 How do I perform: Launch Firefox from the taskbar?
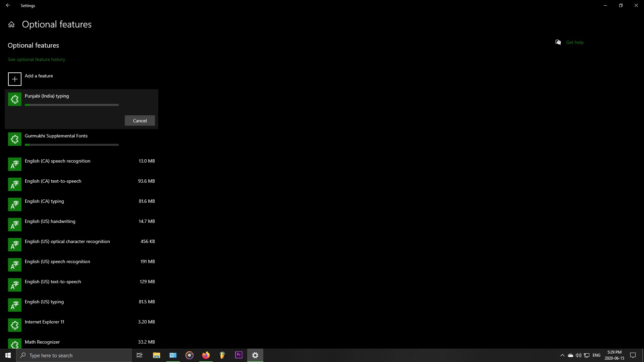(206, 355)
